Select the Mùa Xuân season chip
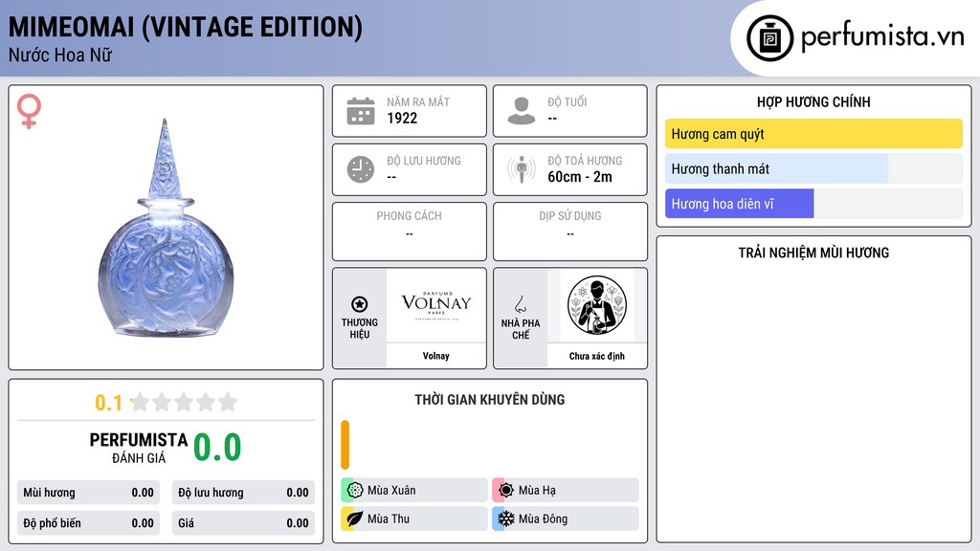The image size is (980, 551). (x=414, y=491)
